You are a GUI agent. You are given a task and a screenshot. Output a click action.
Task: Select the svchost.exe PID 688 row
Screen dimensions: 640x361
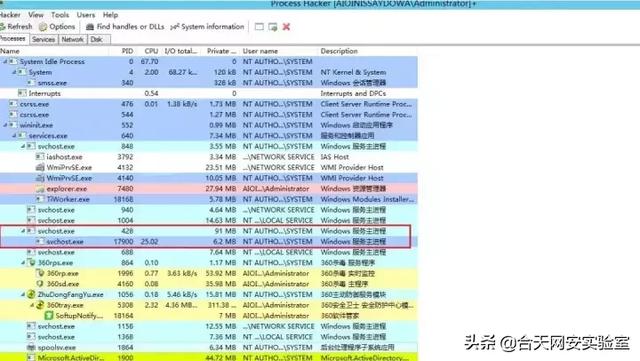209,252
